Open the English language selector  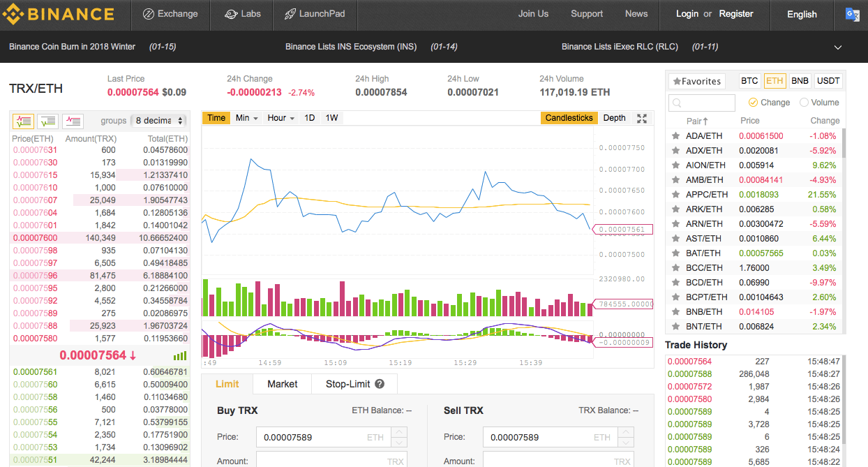click(802, 14)
